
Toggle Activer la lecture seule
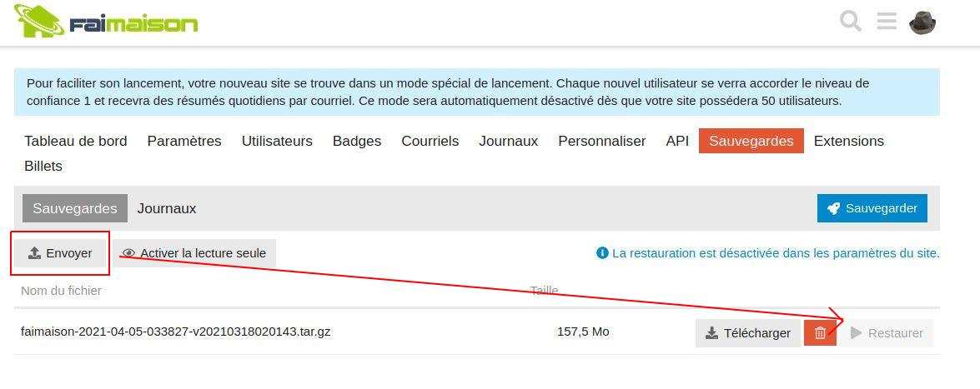click(x=194, y=253)
